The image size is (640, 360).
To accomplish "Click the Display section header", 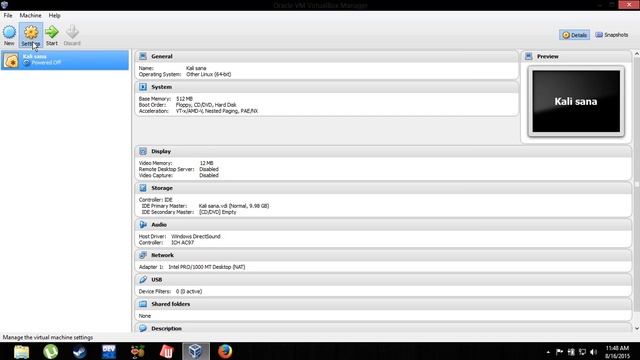I will pos(383,151).
